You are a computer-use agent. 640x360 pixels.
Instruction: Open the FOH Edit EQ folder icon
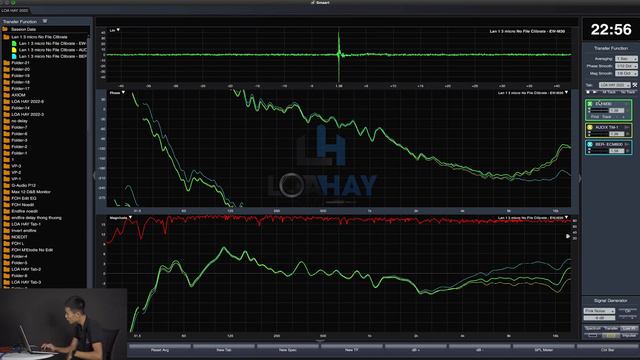click(x=6, y=198)
